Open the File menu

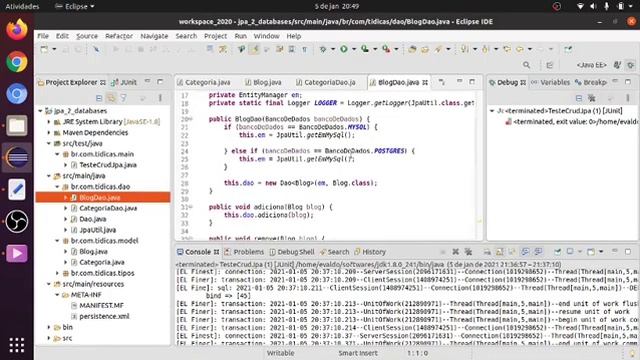click(43, 36)
